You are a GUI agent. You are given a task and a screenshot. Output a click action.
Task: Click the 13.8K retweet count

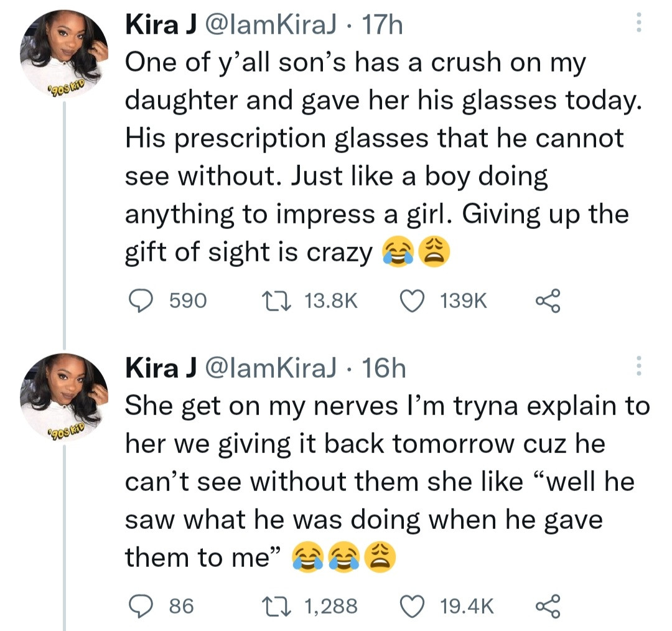(x=332, y=301)
